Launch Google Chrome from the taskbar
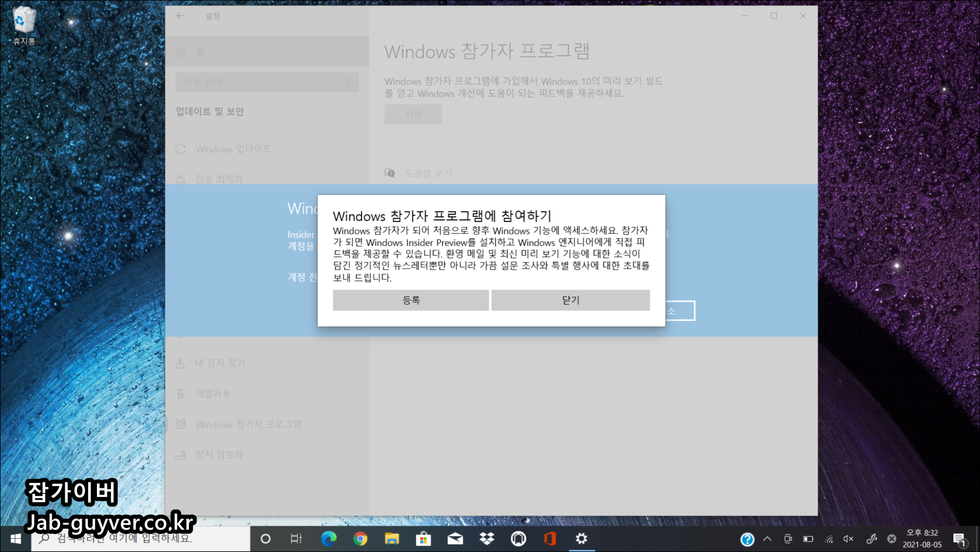This screenshot has width=980, height=552. (x=360, y=539)
